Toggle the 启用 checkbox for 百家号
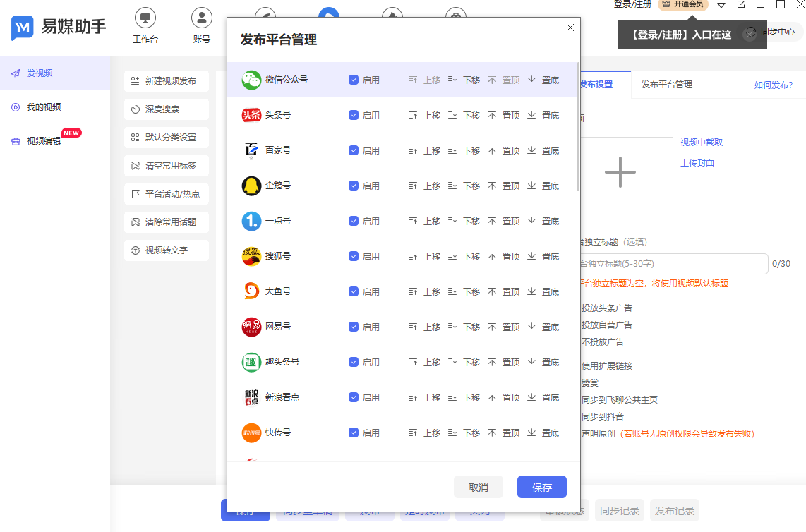Image resolution: width=806 pixels, height=532 pixels. point(353,150)
